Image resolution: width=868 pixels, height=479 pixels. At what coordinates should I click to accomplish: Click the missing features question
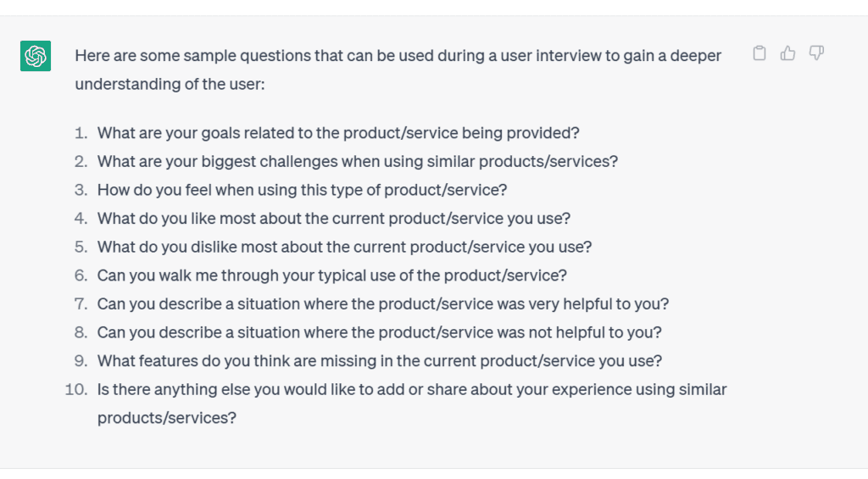(x=380, y=360)
